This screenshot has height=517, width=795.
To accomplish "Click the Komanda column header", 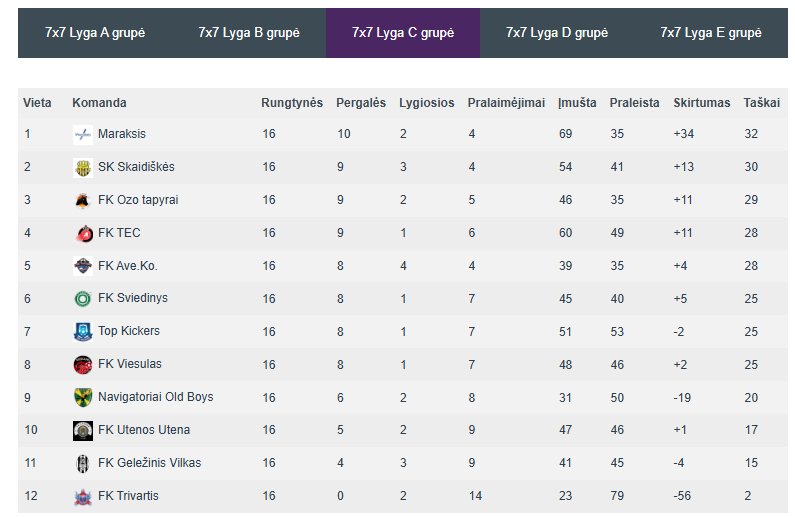I will coord(99,103).
